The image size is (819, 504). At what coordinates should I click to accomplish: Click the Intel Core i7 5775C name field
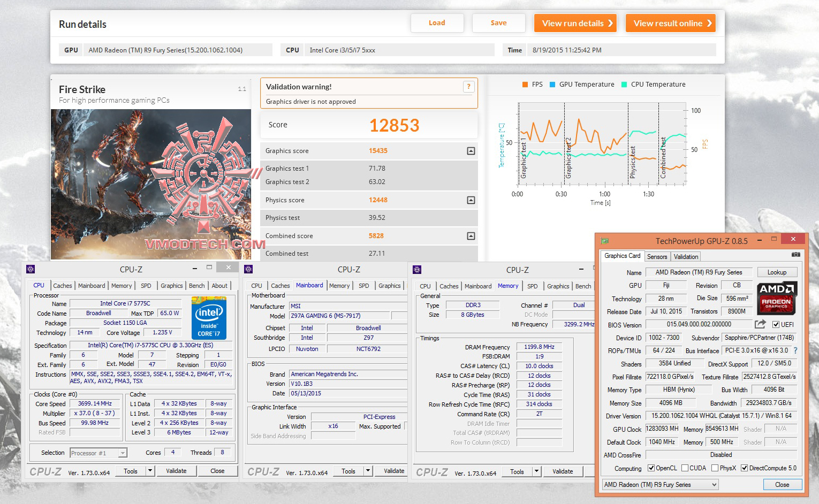coord(125,303)
